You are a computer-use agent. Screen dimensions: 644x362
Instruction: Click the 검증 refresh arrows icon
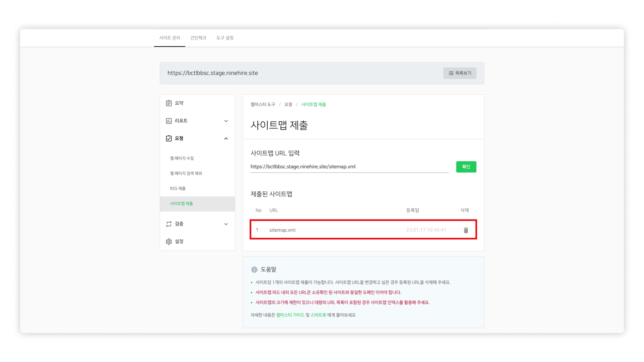[x=169, y=224]
